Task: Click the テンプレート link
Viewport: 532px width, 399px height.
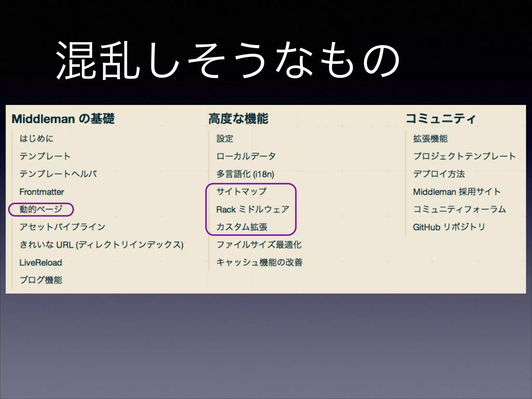Action: (x=45, y=156)
